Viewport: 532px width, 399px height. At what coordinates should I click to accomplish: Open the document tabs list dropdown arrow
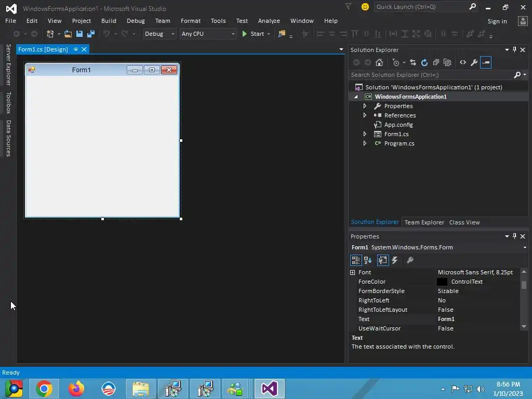click(341, 49)
